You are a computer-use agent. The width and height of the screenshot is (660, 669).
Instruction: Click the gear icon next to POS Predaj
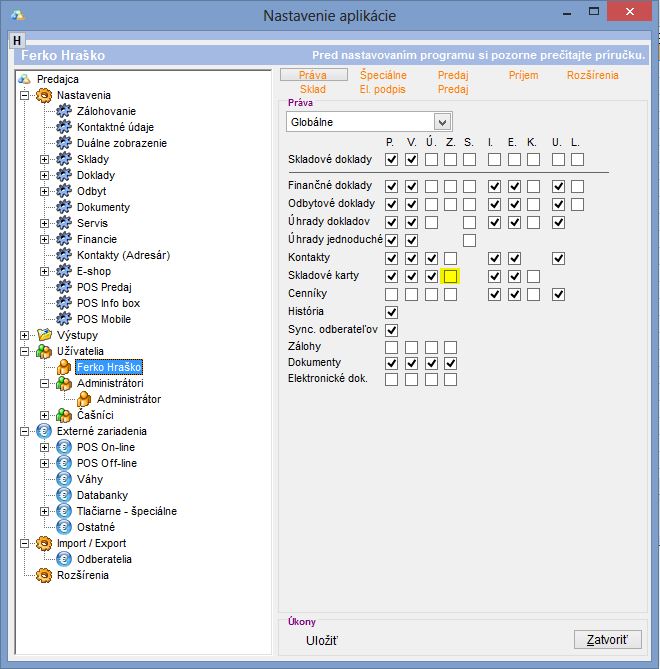coord(65,287)
